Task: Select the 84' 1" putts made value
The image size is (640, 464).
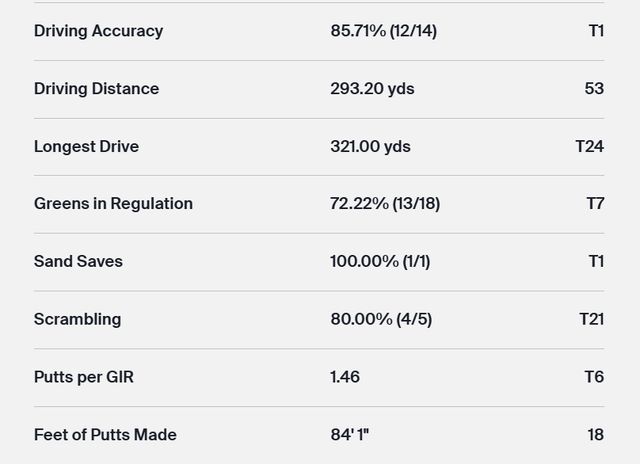Action: pyautogui.click(x=350, y=435)
